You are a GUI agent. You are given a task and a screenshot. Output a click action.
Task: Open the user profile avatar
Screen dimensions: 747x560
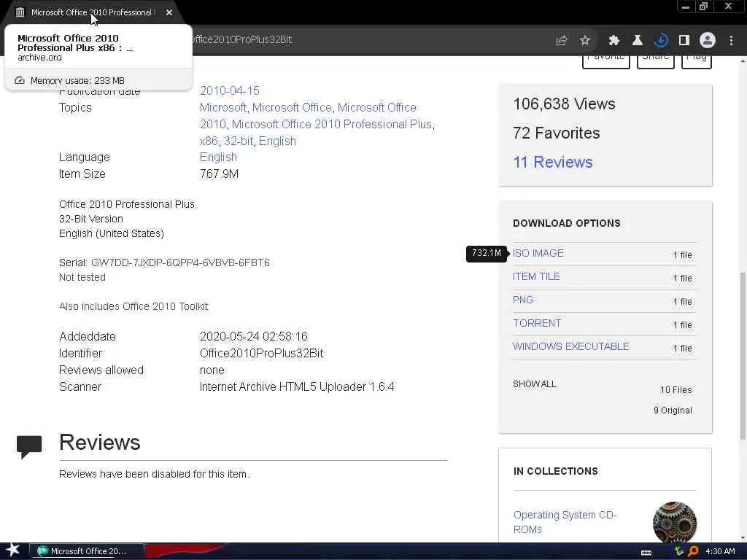[708, 40]
